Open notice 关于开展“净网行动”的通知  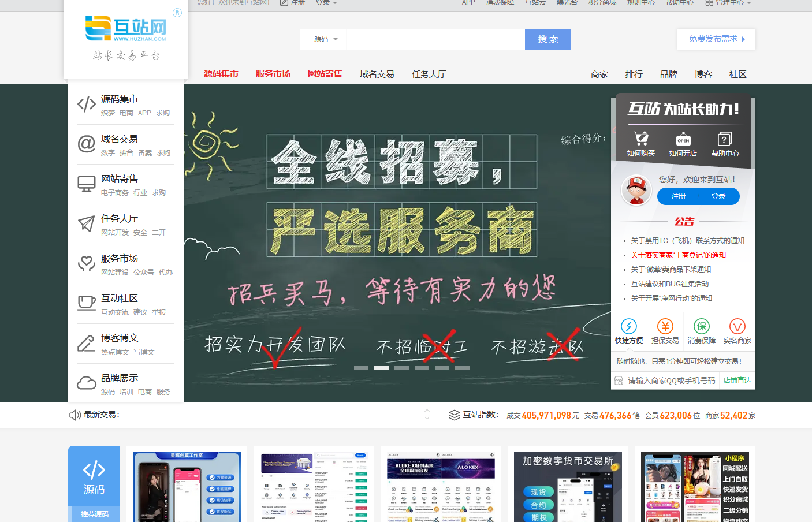coord(672,299)
